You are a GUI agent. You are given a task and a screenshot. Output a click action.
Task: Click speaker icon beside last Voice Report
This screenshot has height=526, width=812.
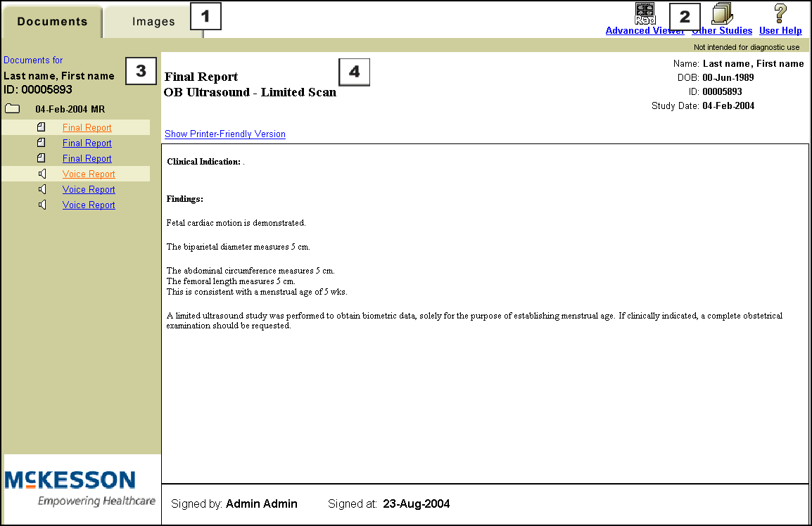[x=42, y=205]
